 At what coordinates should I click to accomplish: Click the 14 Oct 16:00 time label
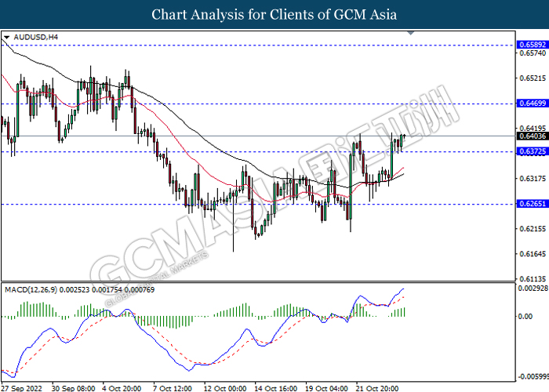(x=276, y=388)
